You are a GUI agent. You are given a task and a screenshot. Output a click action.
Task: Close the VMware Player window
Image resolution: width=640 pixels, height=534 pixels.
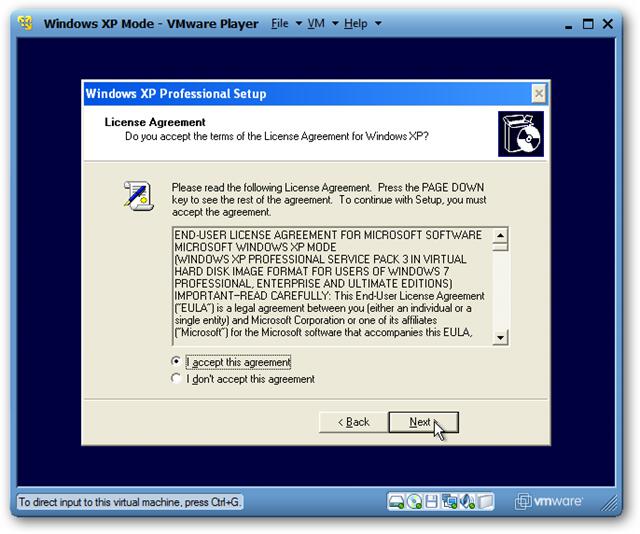pyautogui.click(x=607, y=24)
